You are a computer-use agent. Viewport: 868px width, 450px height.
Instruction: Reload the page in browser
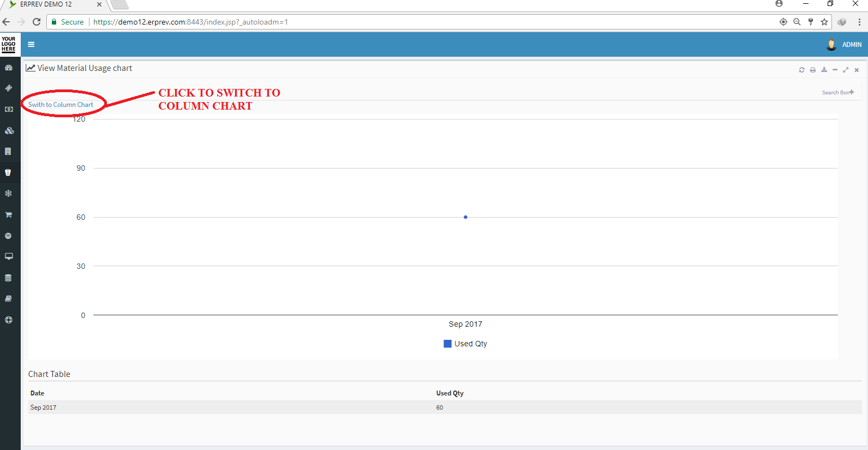pyautogui.click(x=37, y=22)
